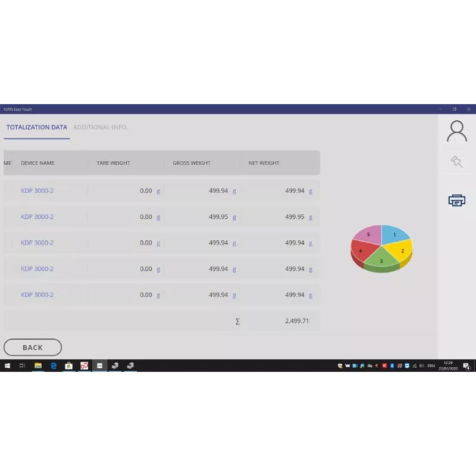This screenshot has width=476, height=476.
Task: Click the Device Name column header
Action: click(37, 163)
